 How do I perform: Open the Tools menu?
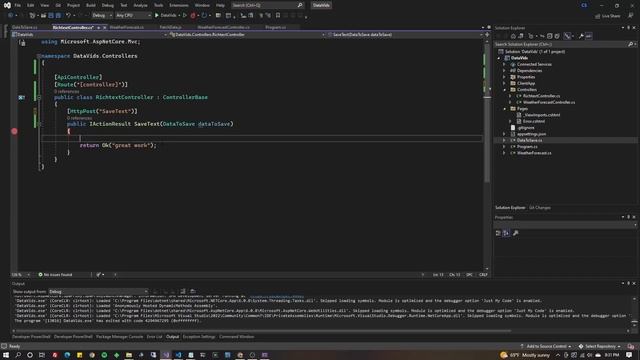click(x=158, y=5)
